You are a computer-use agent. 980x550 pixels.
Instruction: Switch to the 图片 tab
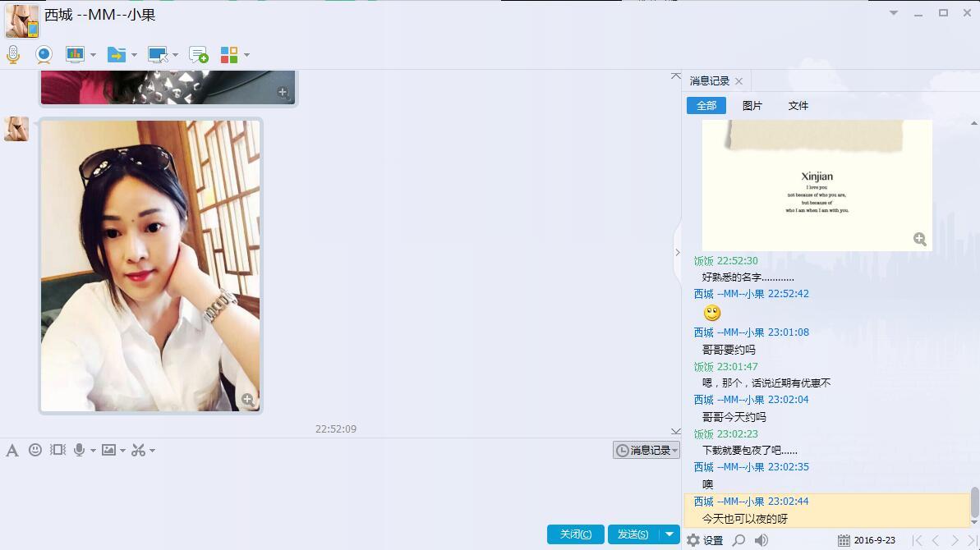click(752, 106)
